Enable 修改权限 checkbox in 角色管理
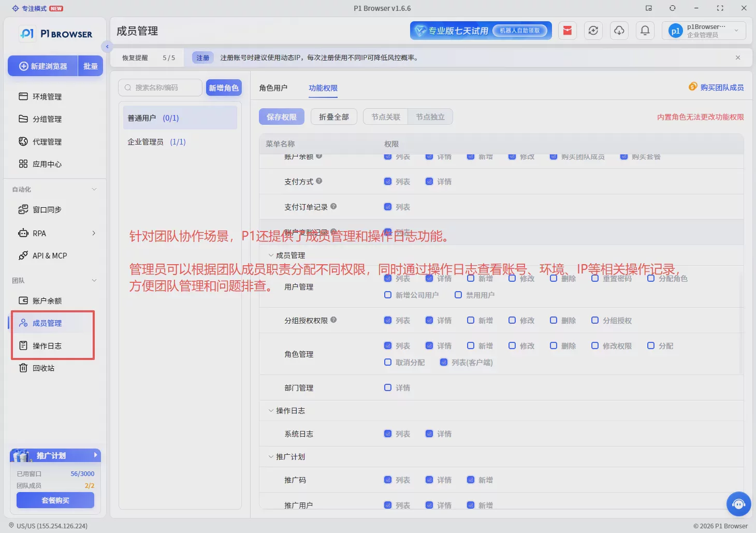Image resolution: width=756 pixels, height=533 pixels. pyautogui.click(x=595, y=345)
